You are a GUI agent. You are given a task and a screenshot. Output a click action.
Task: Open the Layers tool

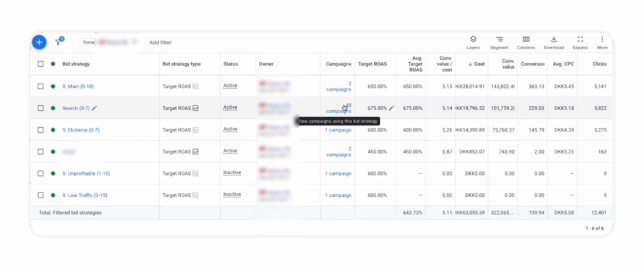pos(473,42)
